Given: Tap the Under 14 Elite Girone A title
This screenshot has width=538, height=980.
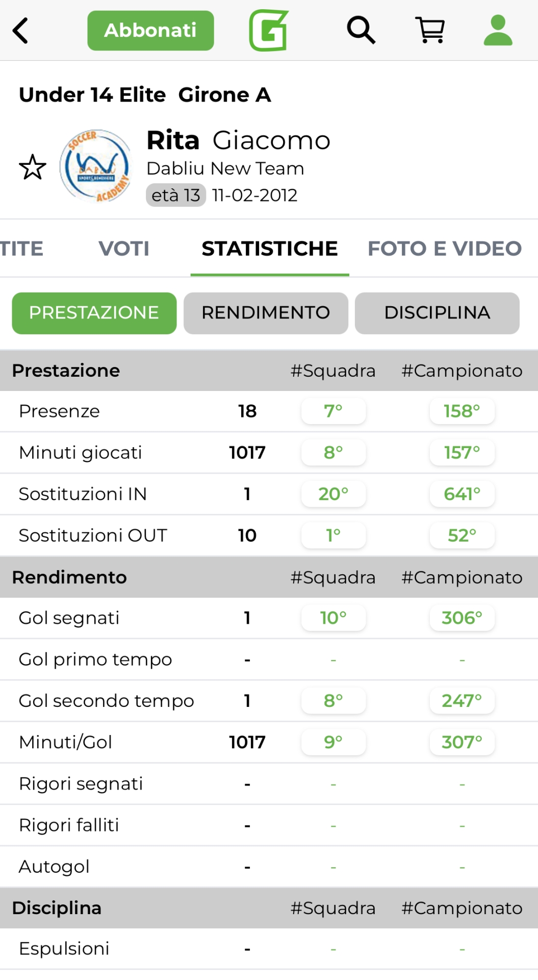Looking at the screenshot, I should tap(145, 95).
